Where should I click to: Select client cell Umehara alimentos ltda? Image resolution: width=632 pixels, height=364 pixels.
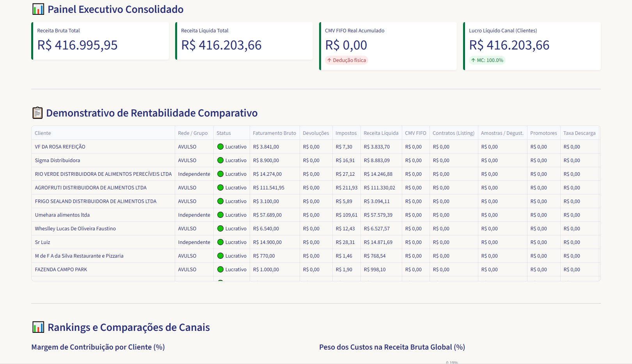point(103,215)
